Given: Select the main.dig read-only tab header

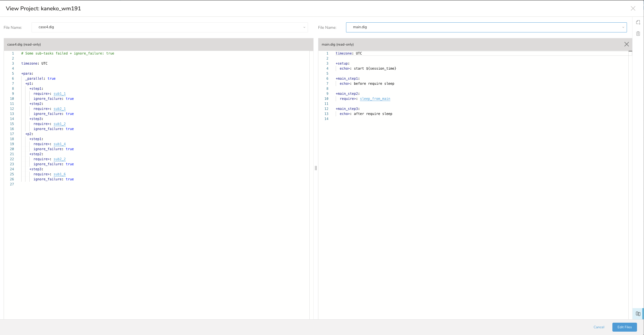Looking at the screenshot, I should click(338, 44).
